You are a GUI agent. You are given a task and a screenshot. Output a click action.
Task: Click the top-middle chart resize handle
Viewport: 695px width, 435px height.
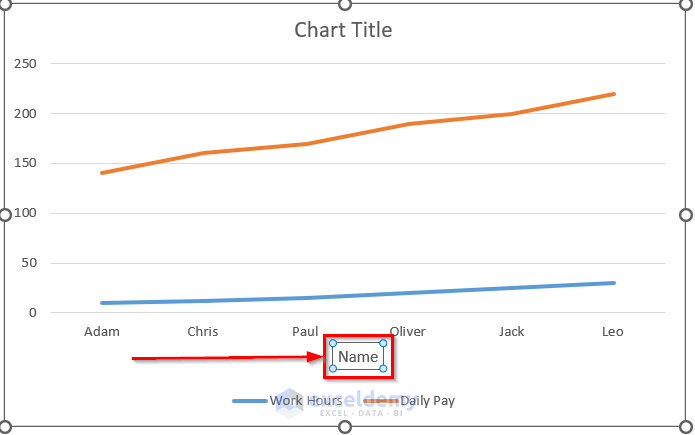(345, 3)
